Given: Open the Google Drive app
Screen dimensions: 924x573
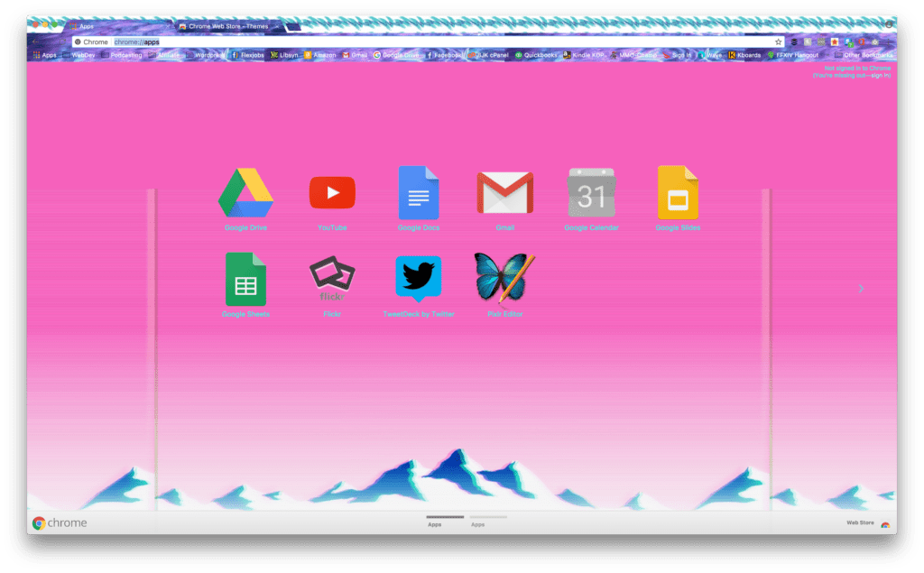Looking at the screenshot, I should point(245,192).
